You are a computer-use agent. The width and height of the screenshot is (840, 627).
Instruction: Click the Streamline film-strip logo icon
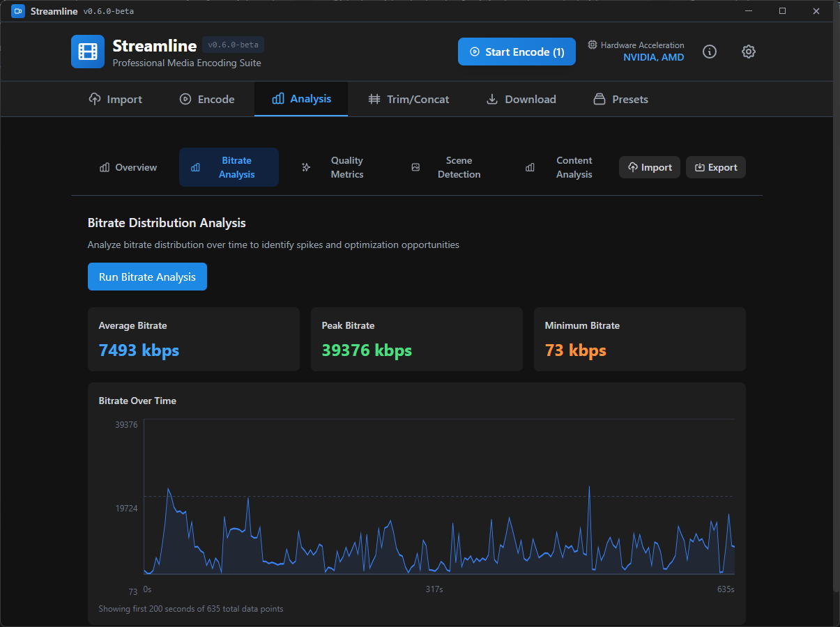point(87,51)
